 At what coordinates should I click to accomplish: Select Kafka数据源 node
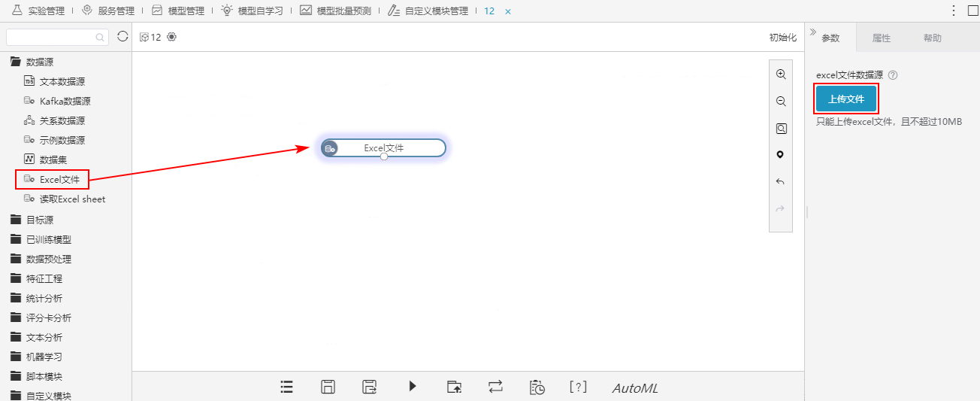(x=57, y=101)
